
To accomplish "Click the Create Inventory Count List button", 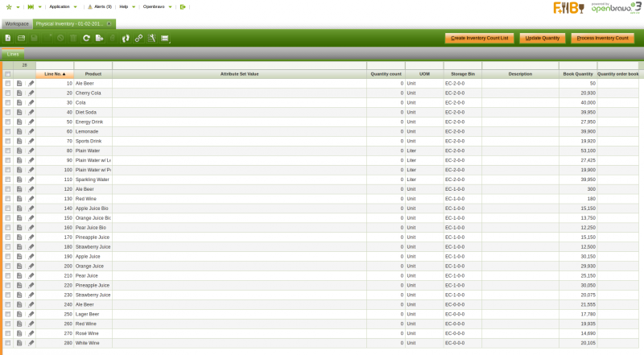I will pyautogui.click(x=480, y=38).
